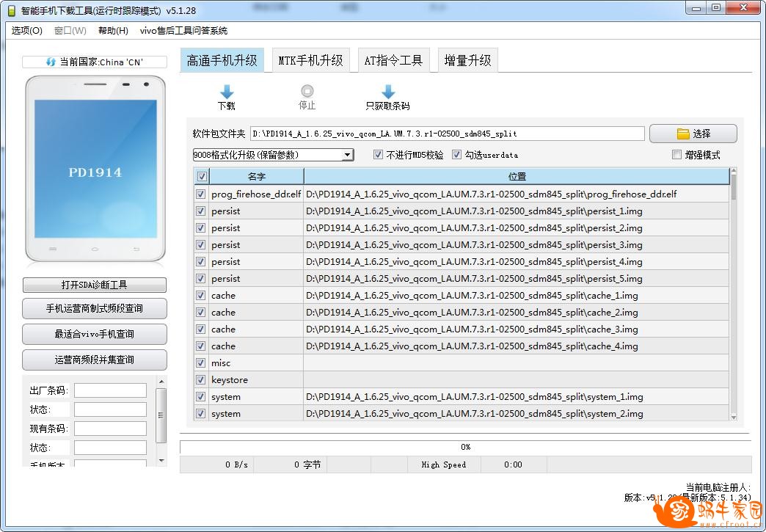Viewport: 766px width, 532px height.
Task: Select the cache_2.img path cell
Action: [517, 312]
